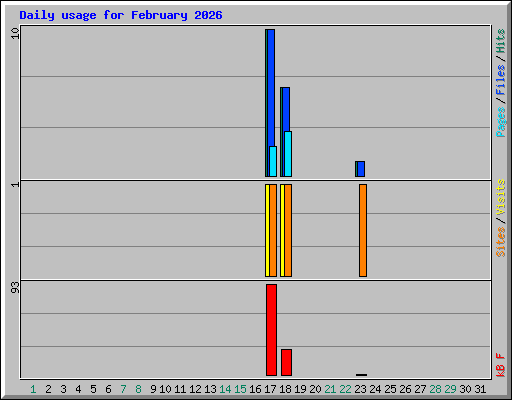Click day label '10' on the x-axis
Image resolution: width=512 pixels, height=400 pixels.
pyautogui.click(x=165, y=389)
